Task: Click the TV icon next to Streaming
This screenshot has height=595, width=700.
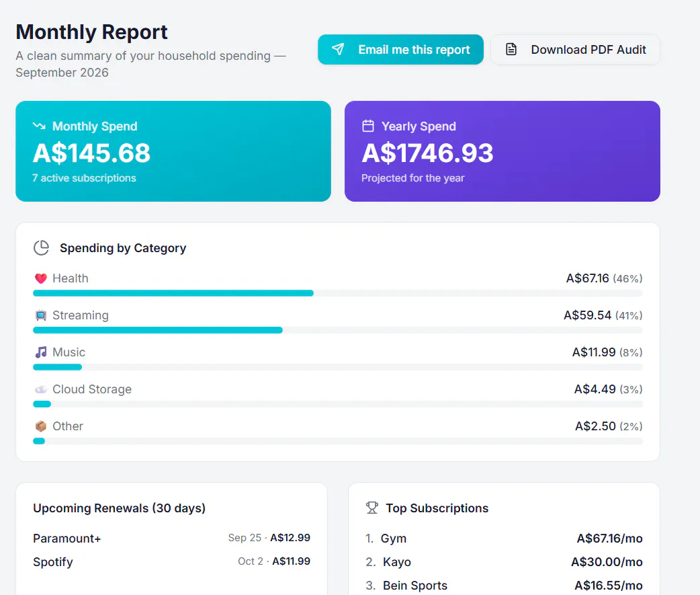Action: (40, 315)
